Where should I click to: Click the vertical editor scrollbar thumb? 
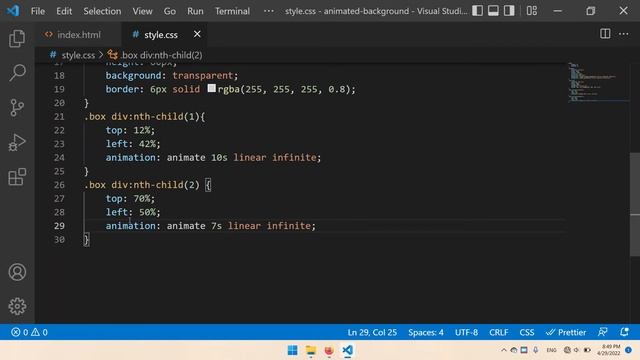[x=635, y=204]
